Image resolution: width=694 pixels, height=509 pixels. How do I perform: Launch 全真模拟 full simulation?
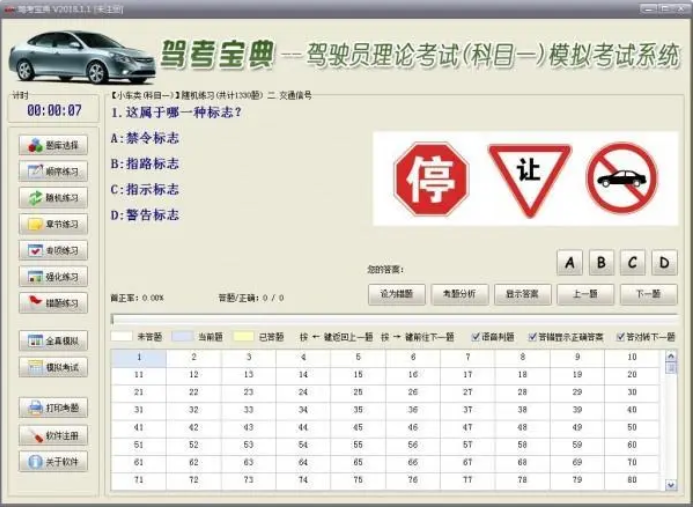click(53, 341)
